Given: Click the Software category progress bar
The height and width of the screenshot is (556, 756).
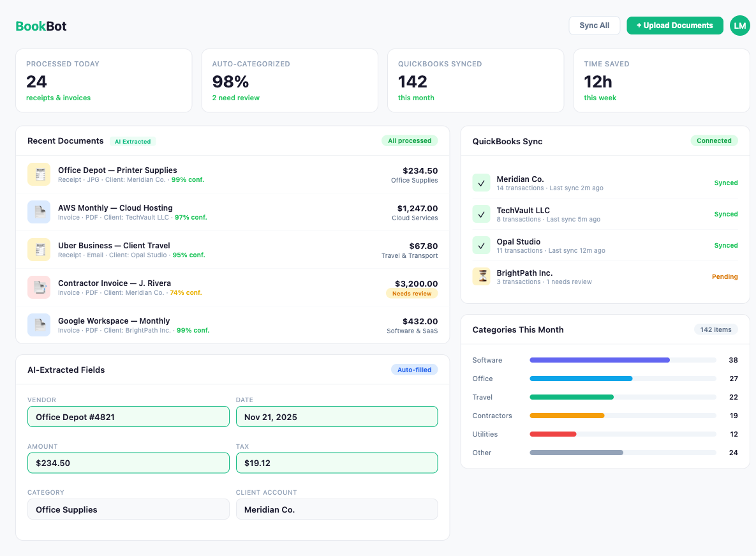Looking at the screenshot, I should pos(622,360).
